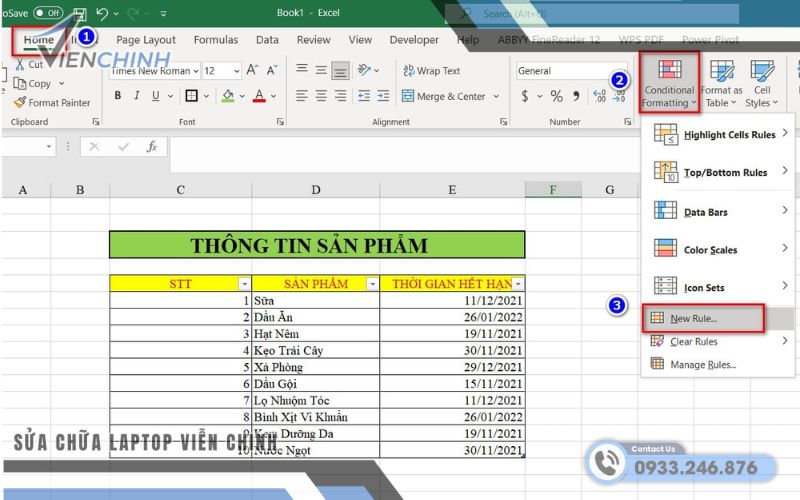Viewport: 800px width, 500px height.
Task: Click the Copy button
Action: [x=33, y=83]
